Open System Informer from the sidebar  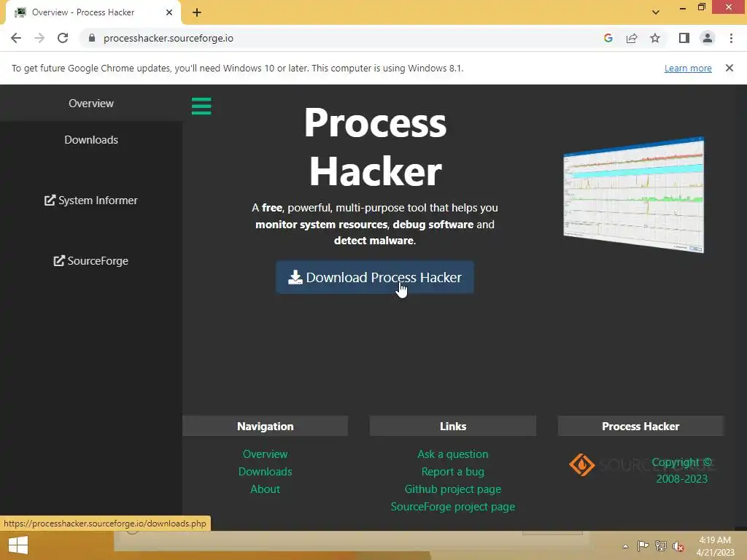click(x=91, y=201)
